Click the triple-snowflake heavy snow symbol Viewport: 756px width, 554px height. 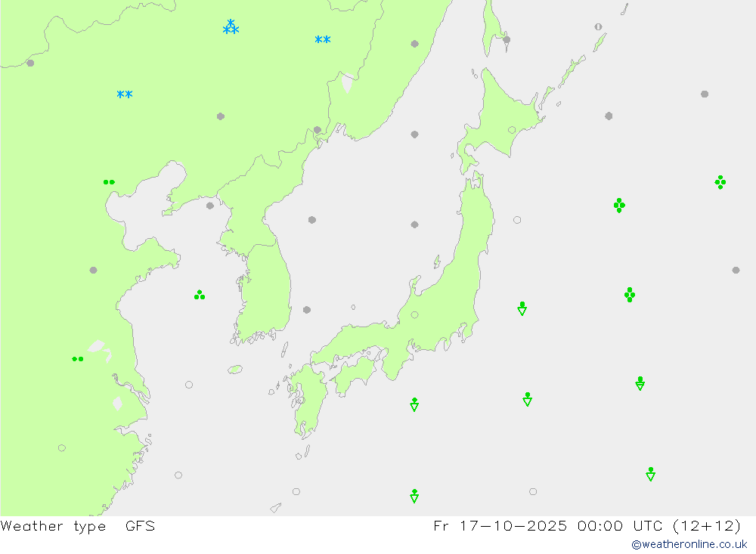231,27
